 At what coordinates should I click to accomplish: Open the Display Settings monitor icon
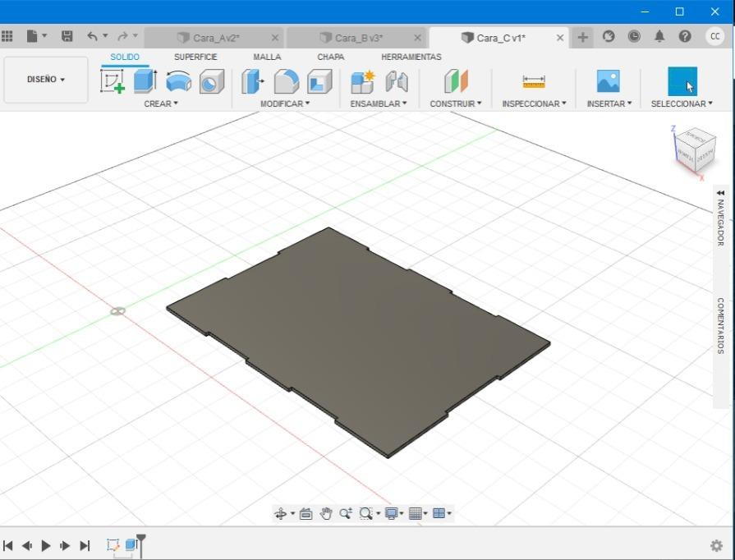click(x=391, y=513)
